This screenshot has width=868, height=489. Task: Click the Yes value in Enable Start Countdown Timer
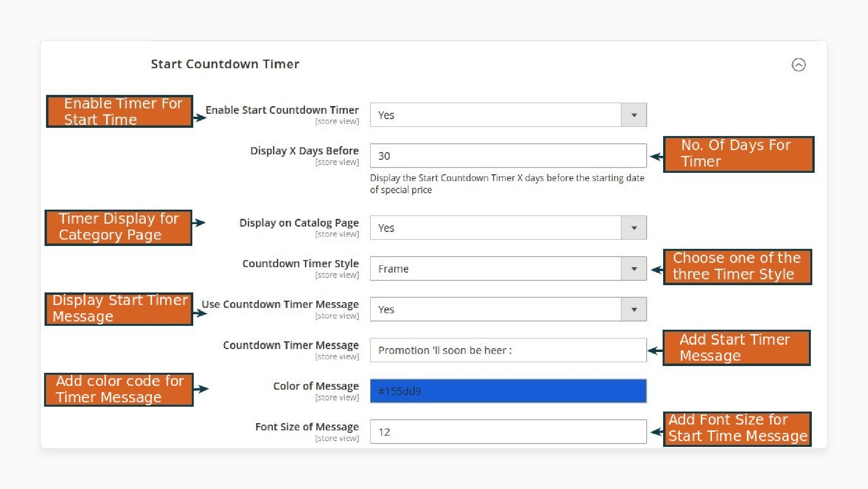[x=386, y=115]
